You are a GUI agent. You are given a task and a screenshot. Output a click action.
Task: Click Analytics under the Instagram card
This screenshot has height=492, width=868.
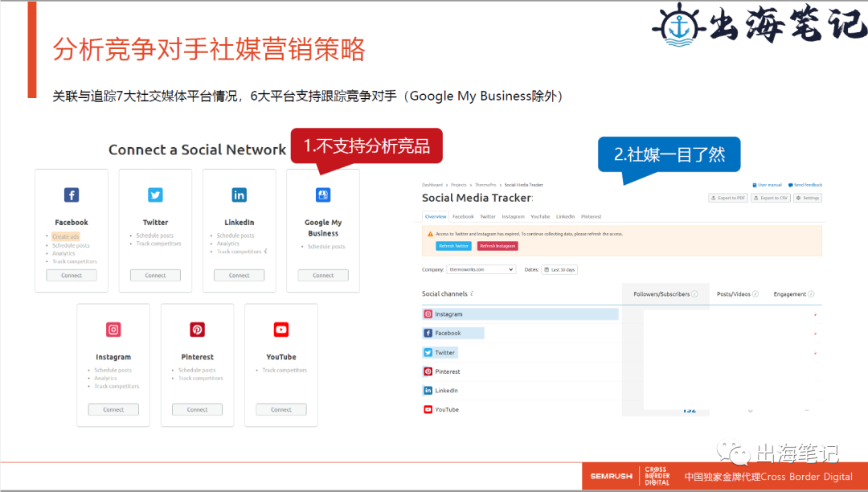click(105, 378)
